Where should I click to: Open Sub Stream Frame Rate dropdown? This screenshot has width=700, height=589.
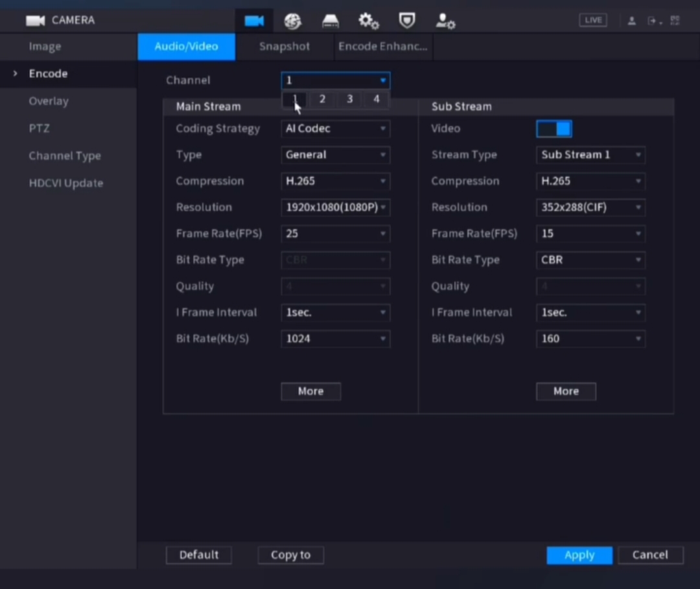point(590,234)
